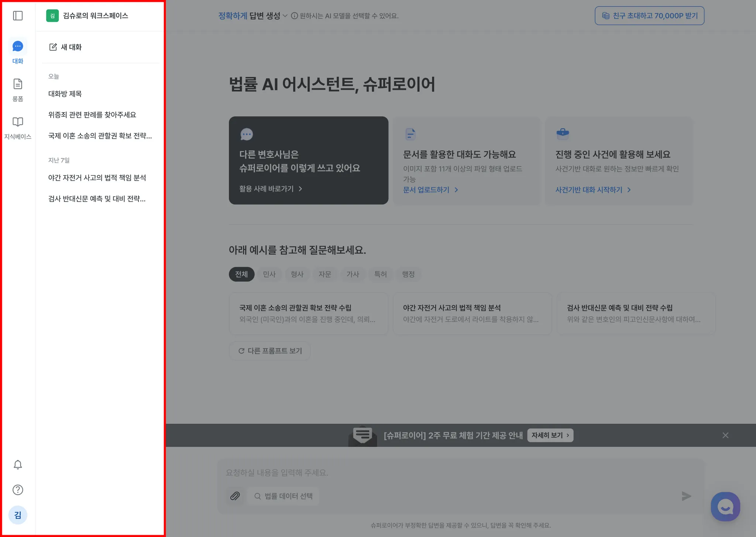Select the 민사 category filter
Screen dimensions: 756x537
pyautogui.click(x=269, y=274)
